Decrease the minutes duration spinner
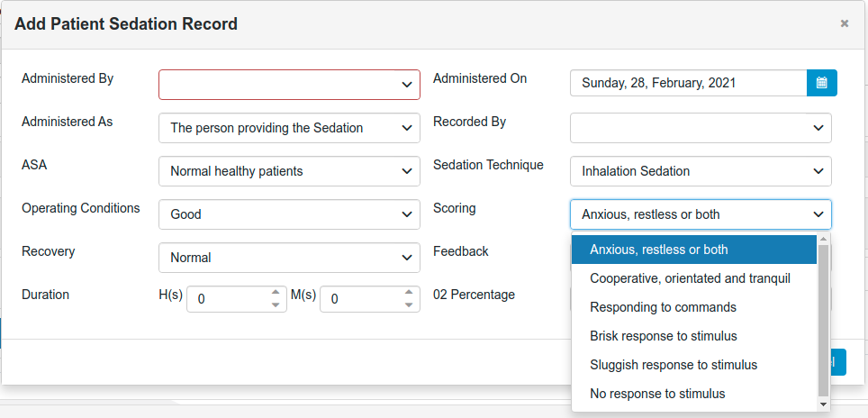 pos(409,305)
